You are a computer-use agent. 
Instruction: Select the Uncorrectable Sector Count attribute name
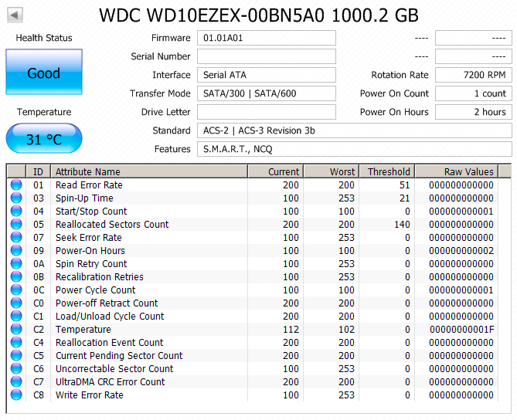click(x=114, y=368)
